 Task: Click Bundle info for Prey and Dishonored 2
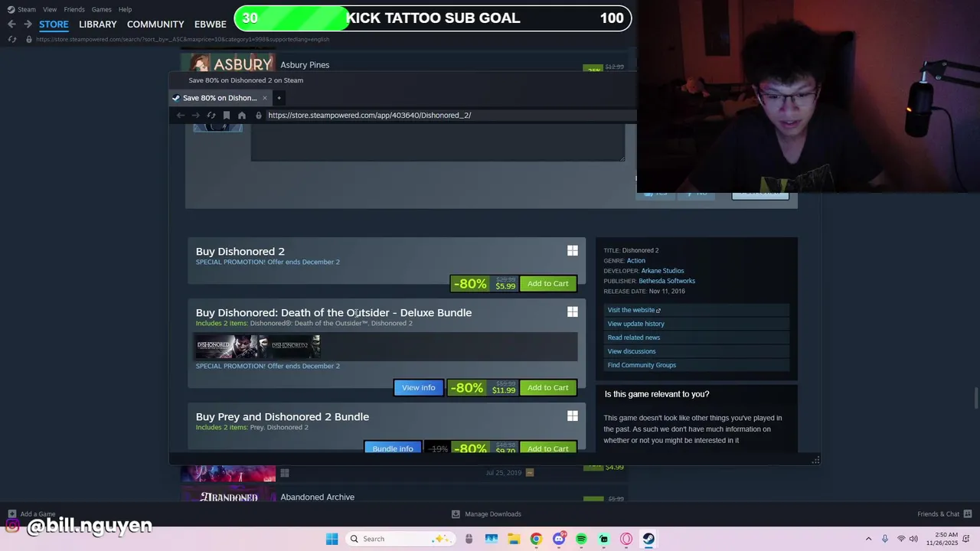(393, 448)
